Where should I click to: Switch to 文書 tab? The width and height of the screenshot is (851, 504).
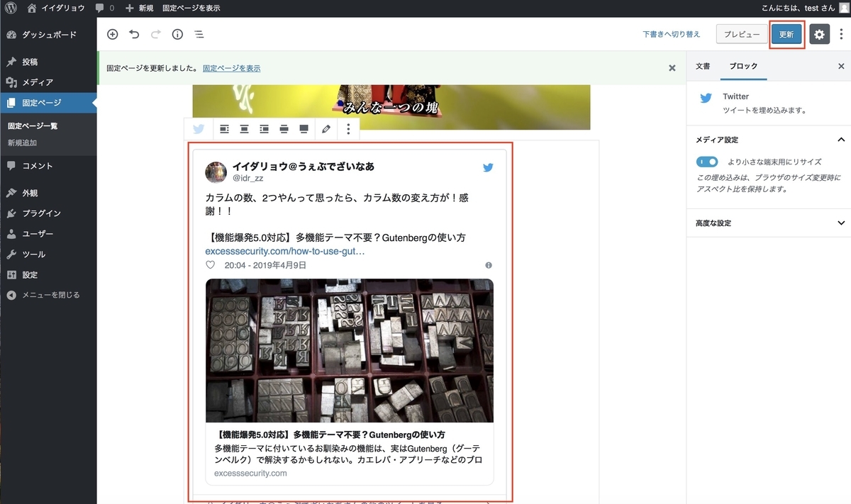pyautogui.click(x=703, y=66)
